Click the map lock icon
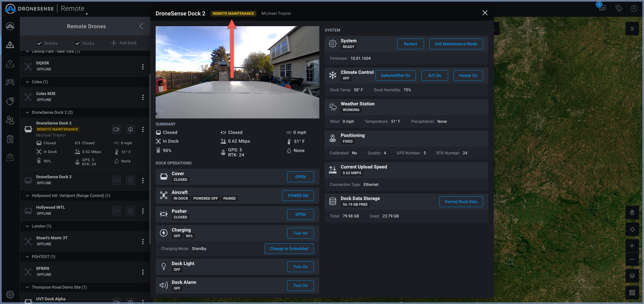644x304 pixels. pyautogui.click(x=632, y=213)
